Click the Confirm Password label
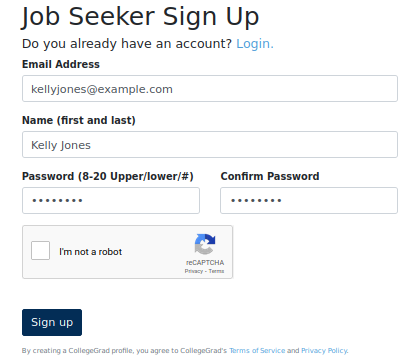Image resolution: width=420 pixels, height=360 pixels. pos(270,176)
